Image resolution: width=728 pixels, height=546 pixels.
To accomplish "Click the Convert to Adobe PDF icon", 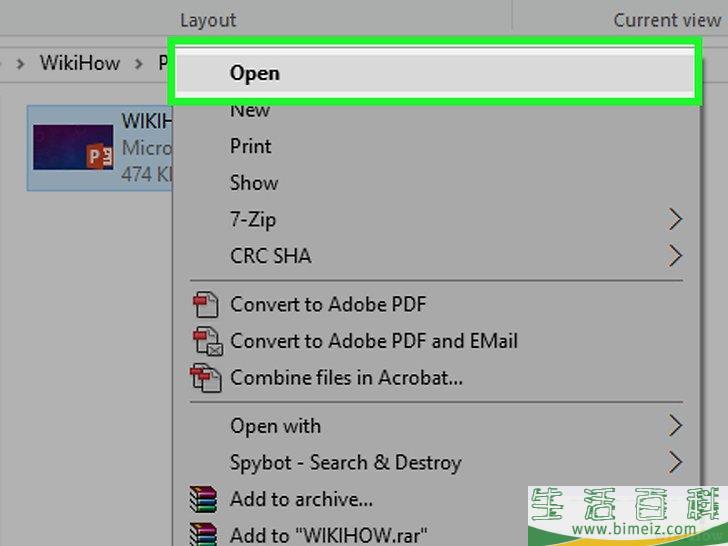I will tap(206, 305).
